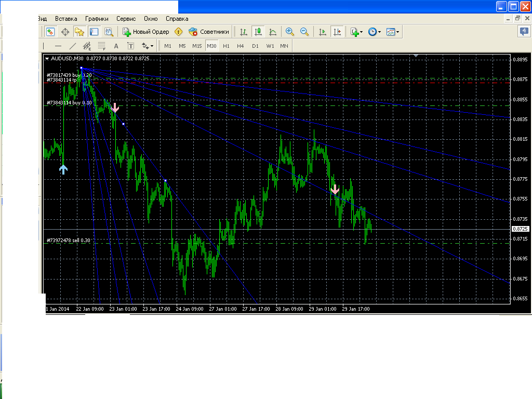Open the chart templates dropdown

[x=393, y=32]
